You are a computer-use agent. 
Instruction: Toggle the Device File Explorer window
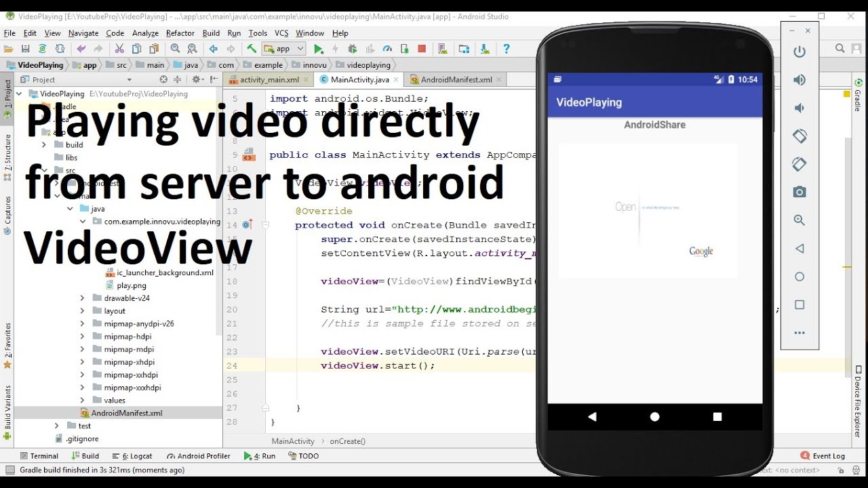(858, 401)
